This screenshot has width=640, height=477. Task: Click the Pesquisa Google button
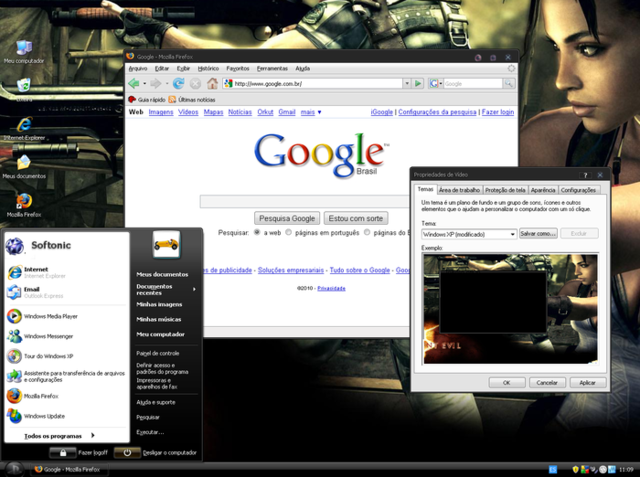288,217
